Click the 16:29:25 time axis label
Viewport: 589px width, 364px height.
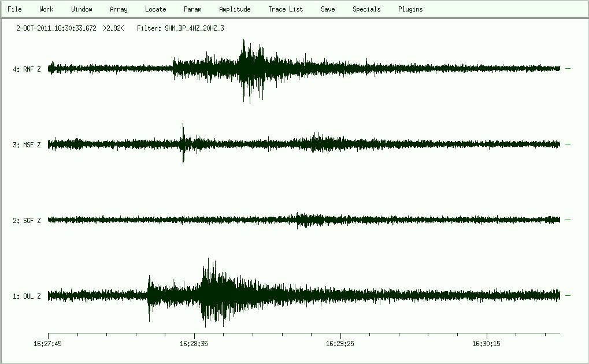(340, 344)
